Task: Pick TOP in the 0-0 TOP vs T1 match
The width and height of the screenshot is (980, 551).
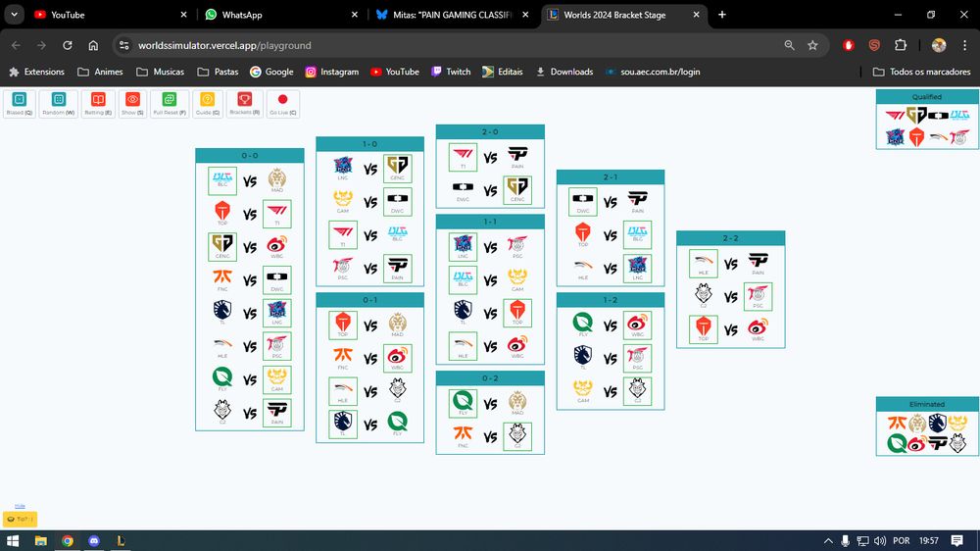Action: (x=222, y=214)
